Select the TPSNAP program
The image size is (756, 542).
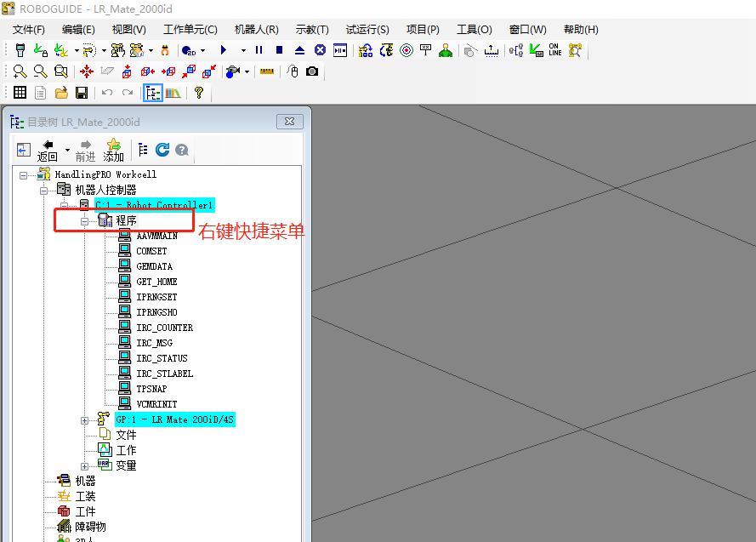pyautogui.click(x=151, y=389)
